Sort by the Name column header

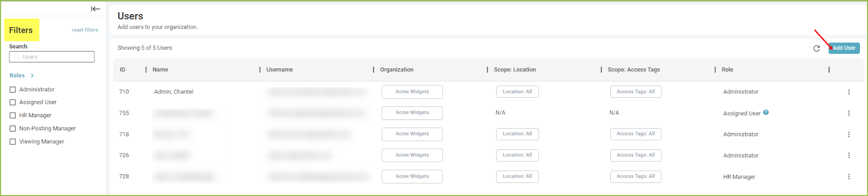pyautogui.click(x=160, y=69)
